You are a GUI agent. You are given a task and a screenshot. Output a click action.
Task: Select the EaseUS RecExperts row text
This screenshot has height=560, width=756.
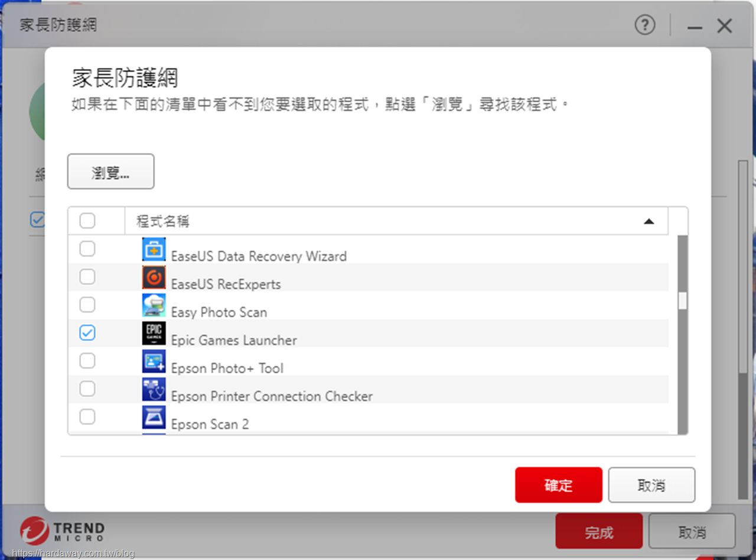coord(226,284)
